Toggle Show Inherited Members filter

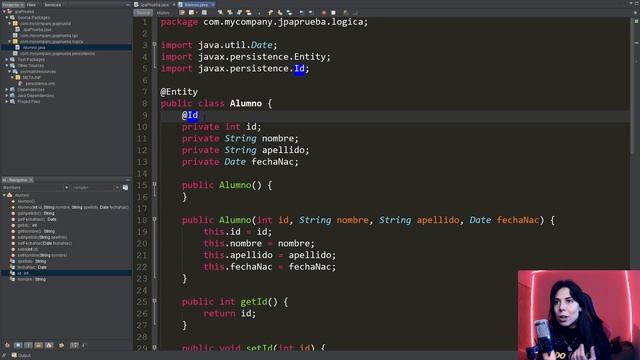[x=7, y=345]
